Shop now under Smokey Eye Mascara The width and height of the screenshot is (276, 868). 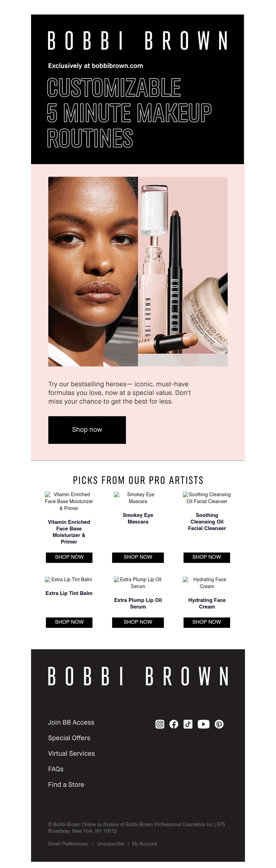[x=138, y=557]
